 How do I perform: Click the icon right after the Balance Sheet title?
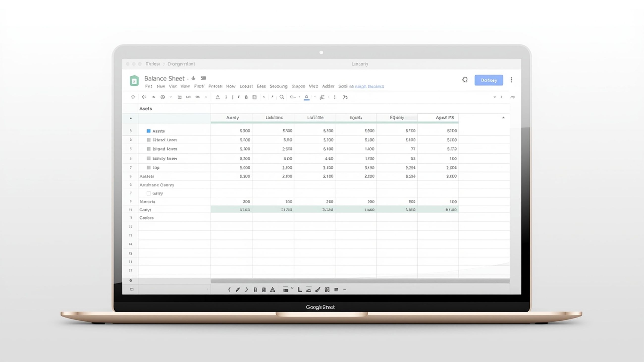pos(193,78)
